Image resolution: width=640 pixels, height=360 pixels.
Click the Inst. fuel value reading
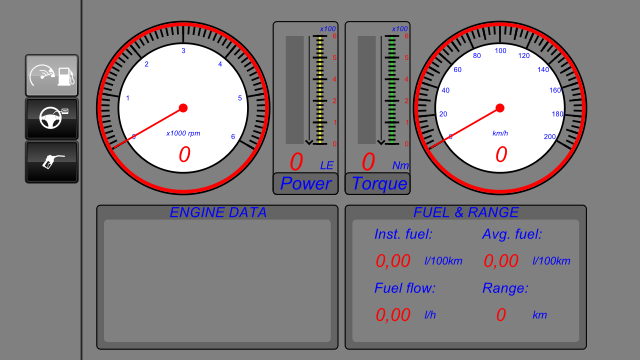[393, 261]
